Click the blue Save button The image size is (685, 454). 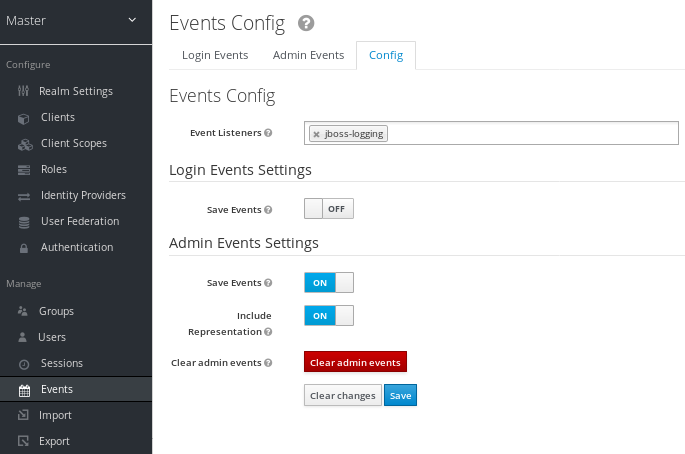coord(401,395)
